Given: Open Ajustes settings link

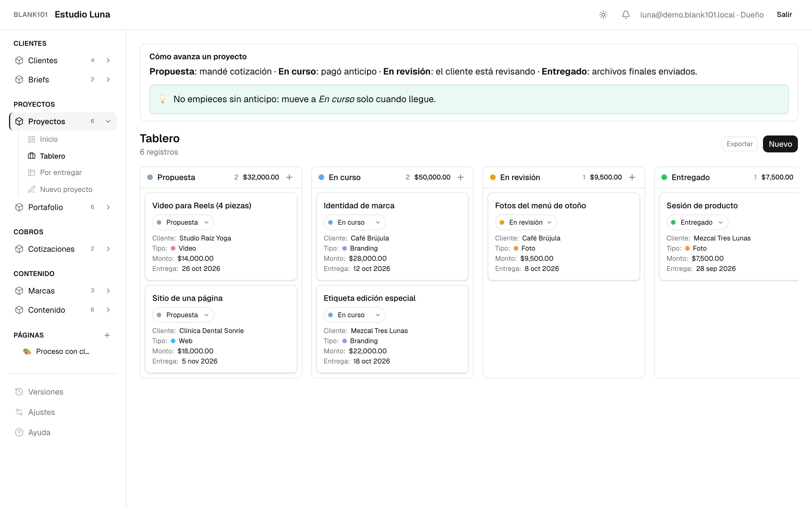Looking at the screenshot, I should pyautogui.click(x=42, y=412).
